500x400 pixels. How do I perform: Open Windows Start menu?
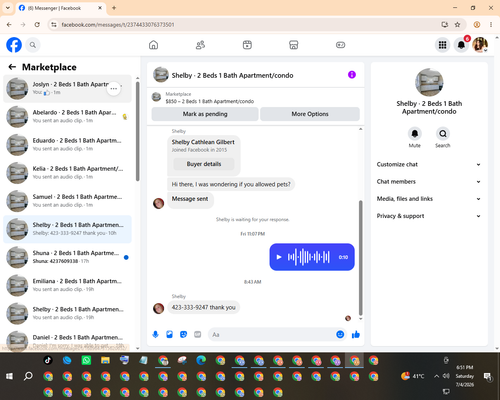point(9,376)
